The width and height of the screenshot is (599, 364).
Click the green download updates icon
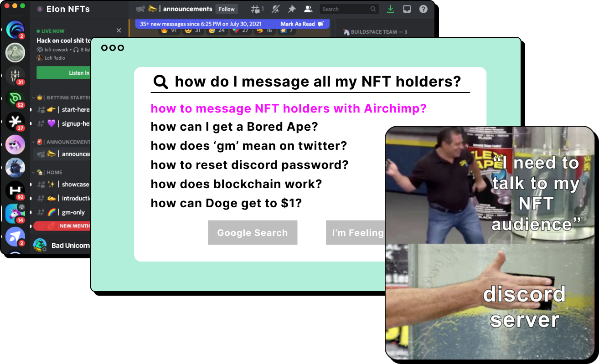390,9
